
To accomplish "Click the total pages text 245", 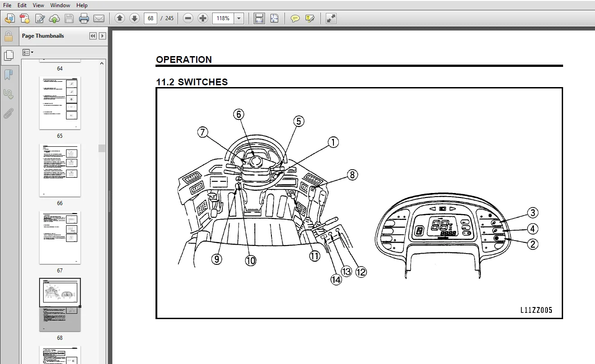I will coord(169,18).
